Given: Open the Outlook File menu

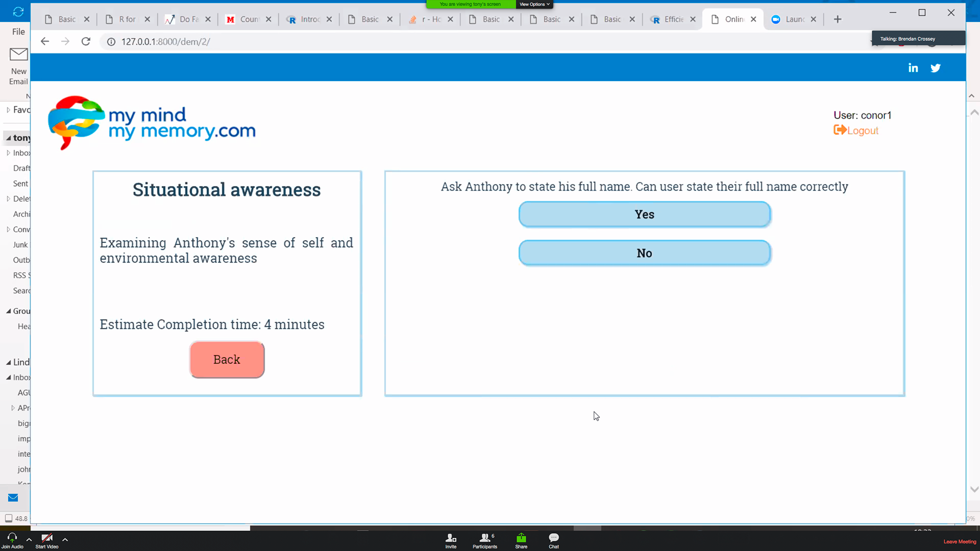Looking at the screenshot, I should [18, 32].
